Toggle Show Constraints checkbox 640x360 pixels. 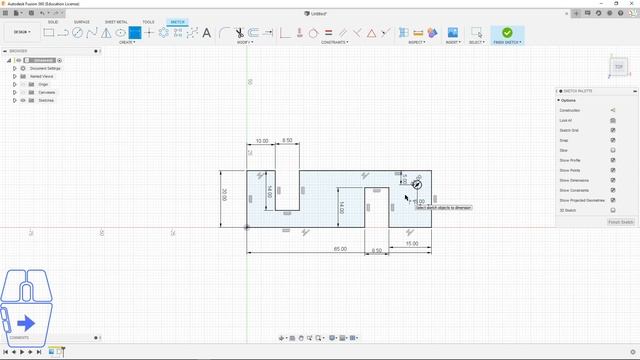point(613,190)
